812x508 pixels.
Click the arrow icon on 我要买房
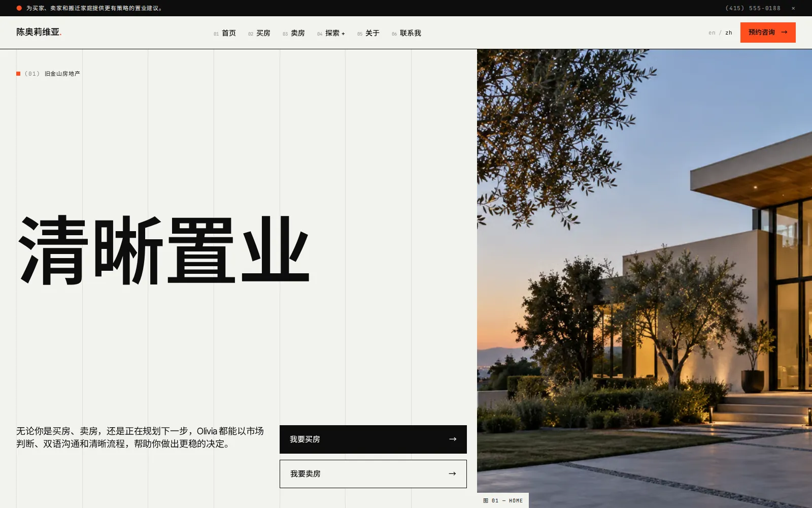[x=453, y=439]
